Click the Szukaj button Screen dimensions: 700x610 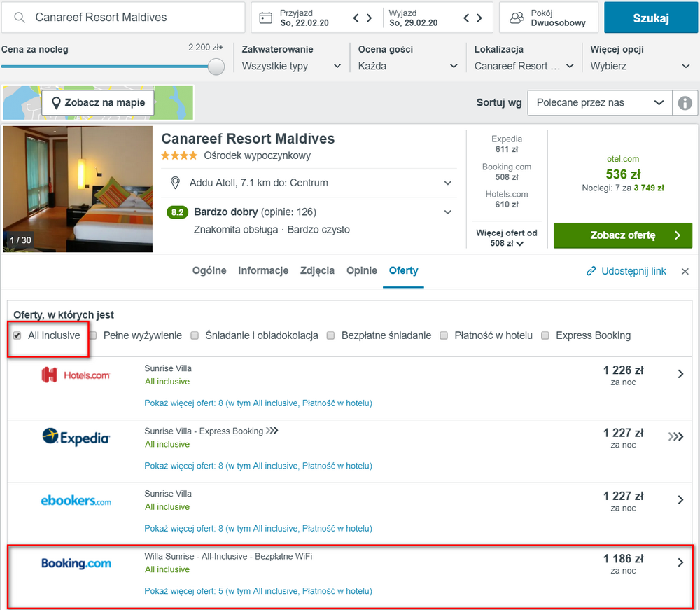coord(651,18)
